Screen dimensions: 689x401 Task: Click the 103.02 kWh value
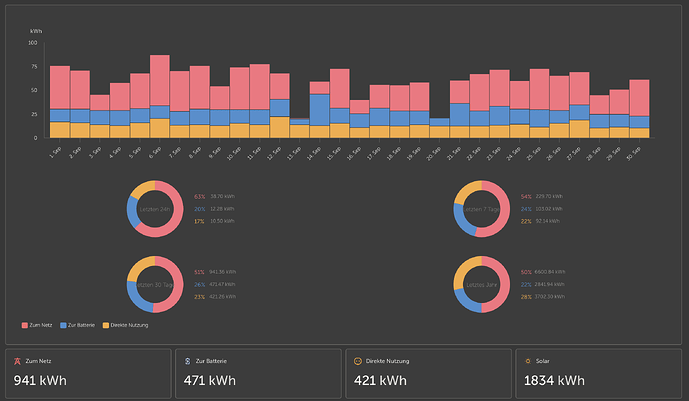(549, 209)
